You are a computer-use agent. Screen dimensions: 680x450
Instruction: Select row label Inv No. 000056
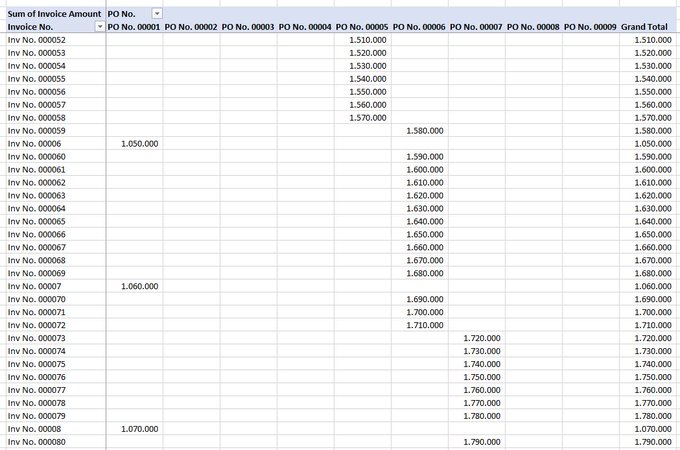click(x=36, y=92)
